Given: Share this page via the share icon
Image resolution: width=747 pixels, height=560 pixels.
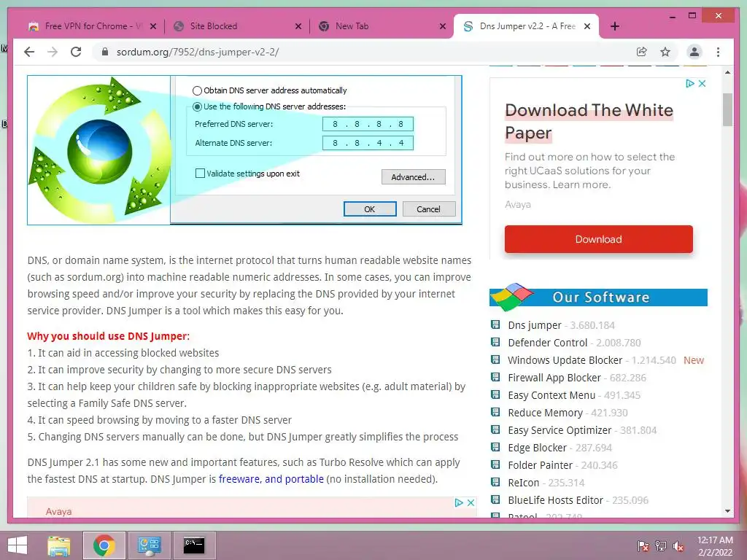Looking at the screenshot, I should coord(642,52).
